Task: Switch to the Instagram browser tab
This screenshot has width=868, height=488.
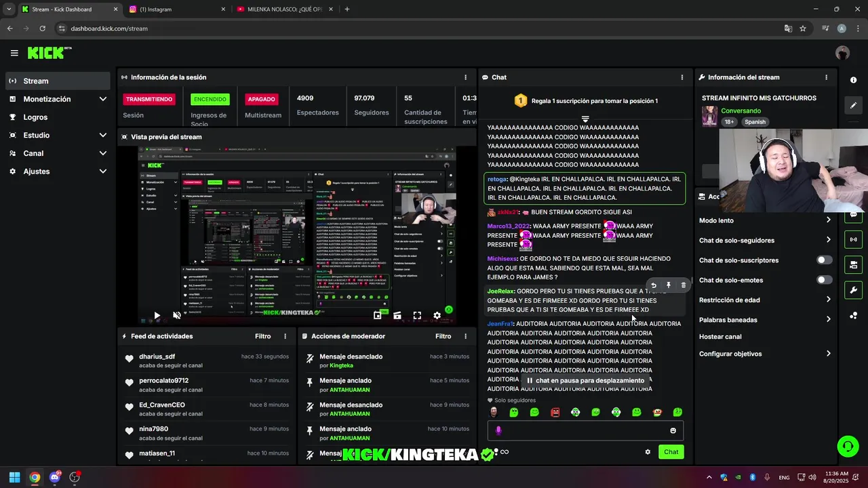Action: pyautogui.click(x=176, y=9)
